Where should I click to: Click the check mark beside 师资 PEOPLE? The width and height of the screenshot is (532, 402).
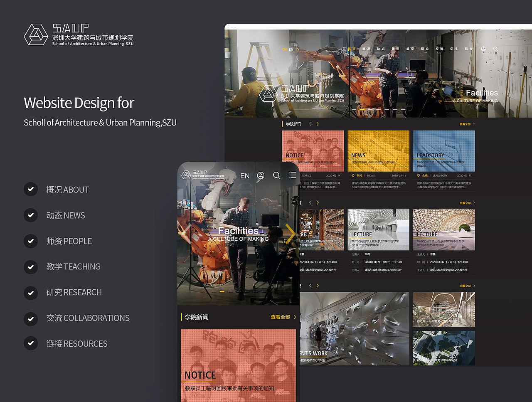click(31, 241)
